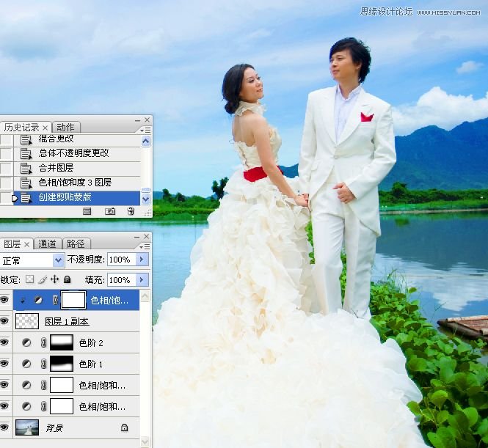The width and height of the screenshot is (488, 448).
Task: Click the 色阶 1 mask link icon
Action: (x=43, y=364)
